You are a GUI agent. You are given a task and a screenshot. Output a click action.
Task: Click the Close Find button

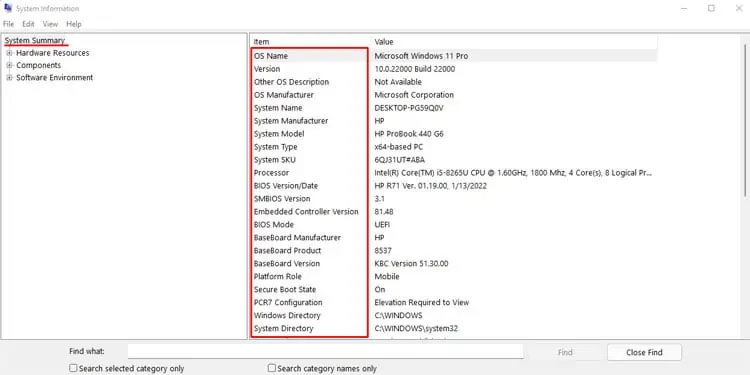coord(644,353)
